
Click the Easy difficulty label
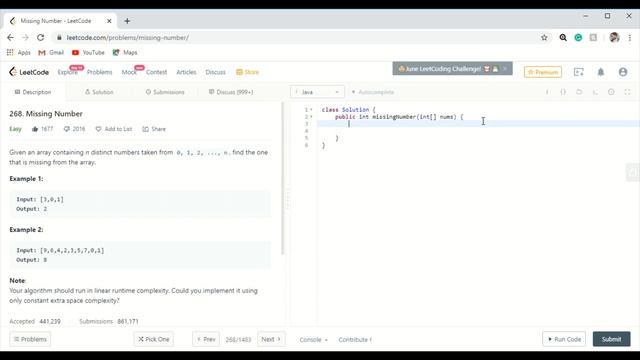pyautogui.click(x=15, y=129)
